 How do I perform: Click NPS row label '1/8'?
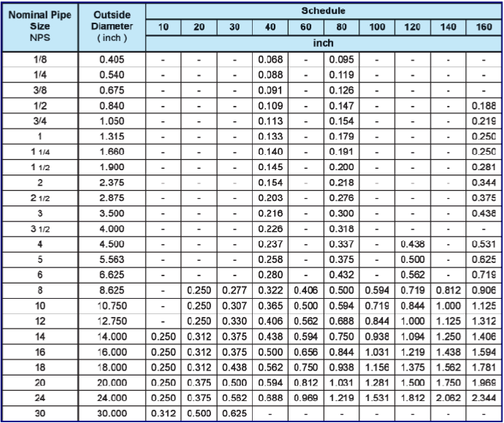coord(40,59)
